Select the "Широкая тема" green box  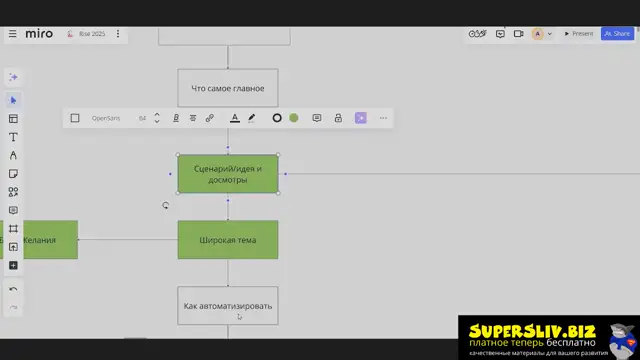[228, 240]
